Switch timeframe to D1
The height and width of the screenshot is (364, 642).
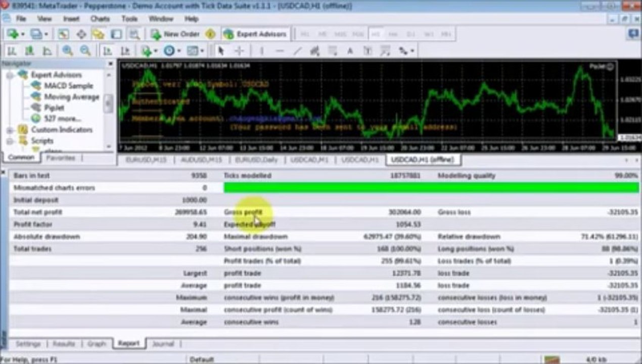(410, 34)
